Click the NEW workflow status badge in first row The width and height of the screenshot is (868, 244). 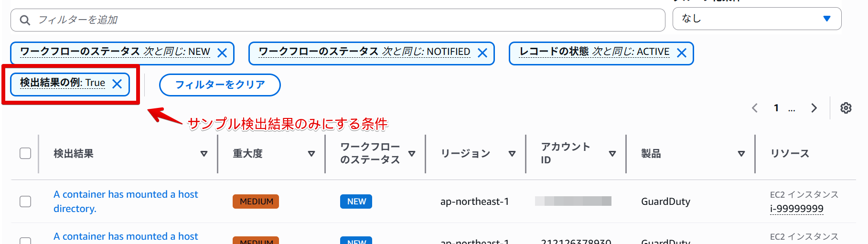(356, 202)
